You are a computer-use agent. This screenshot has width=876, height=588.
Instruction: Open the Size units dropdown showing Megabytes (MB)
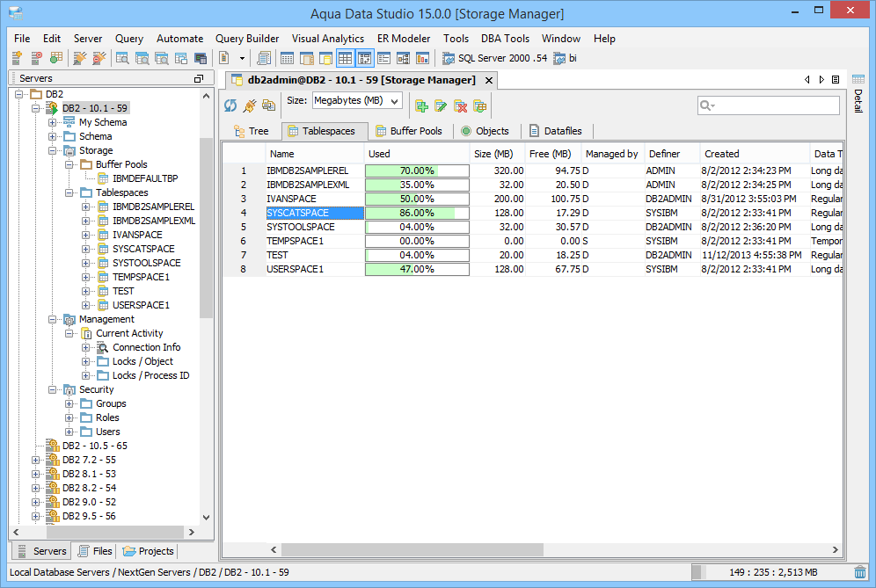[x=357, y=100]
